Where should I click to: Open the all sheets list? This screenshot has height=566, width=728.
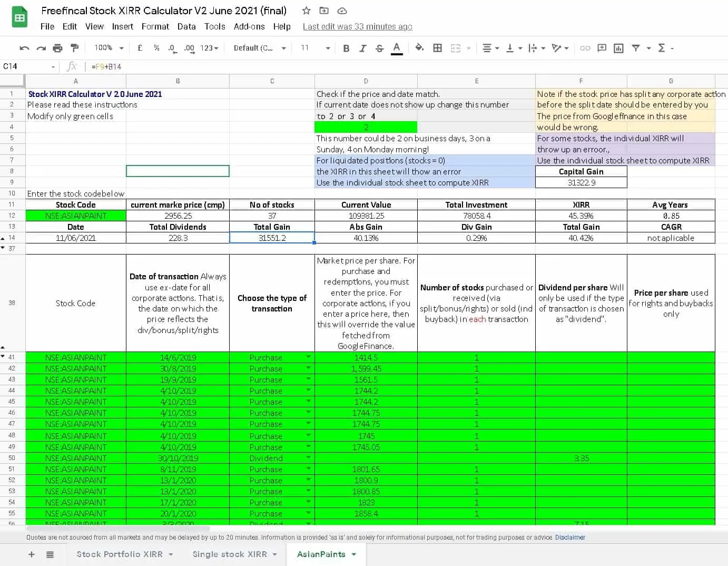(50, 554)
